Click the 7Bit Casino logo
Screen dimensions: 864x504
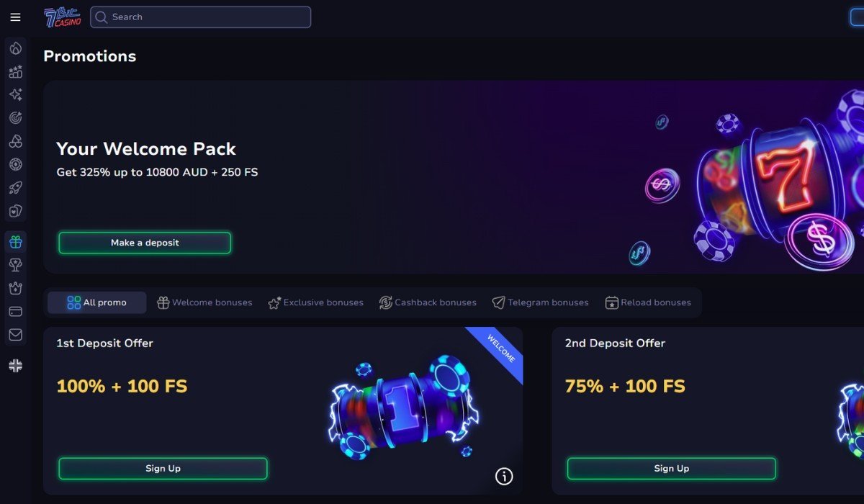click(x=62, y=17)
